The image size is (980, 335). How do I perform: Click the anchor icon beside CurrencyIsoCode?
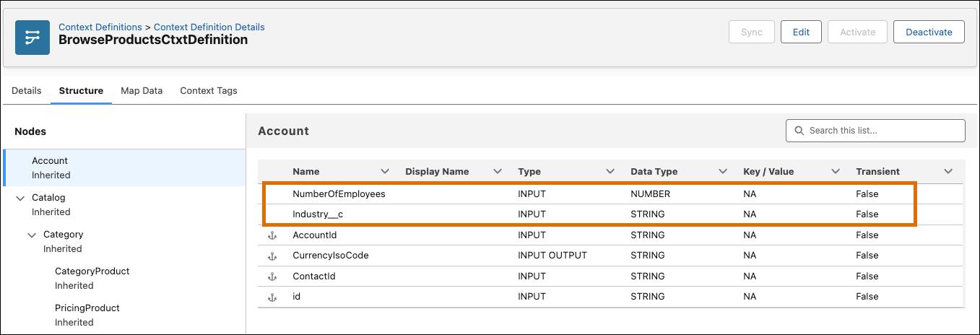[x=272, y=256]
